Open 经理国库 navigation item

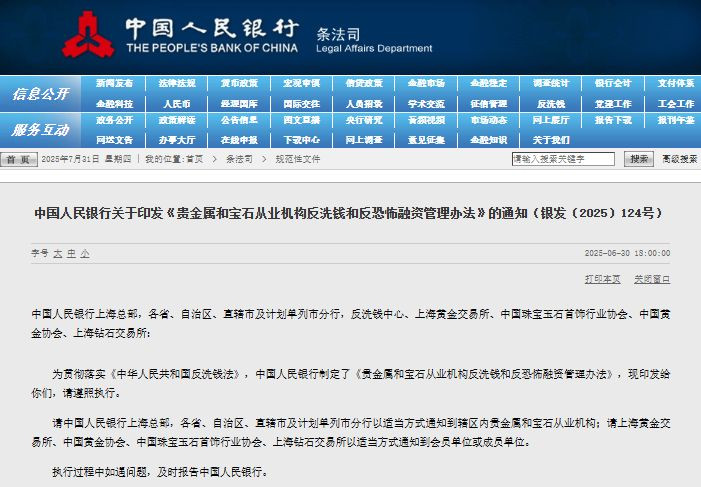239,104
